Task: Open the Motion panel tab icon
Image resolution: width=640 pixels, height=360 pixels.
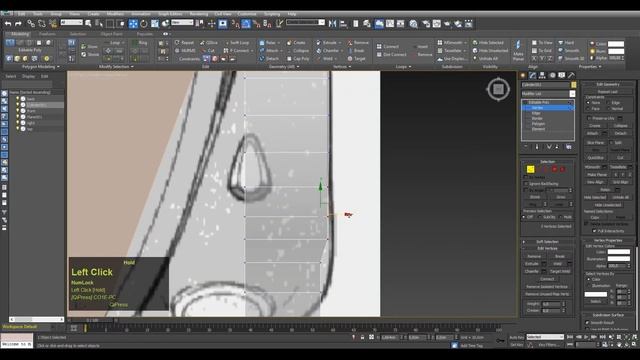Action: tap(552, 75)
